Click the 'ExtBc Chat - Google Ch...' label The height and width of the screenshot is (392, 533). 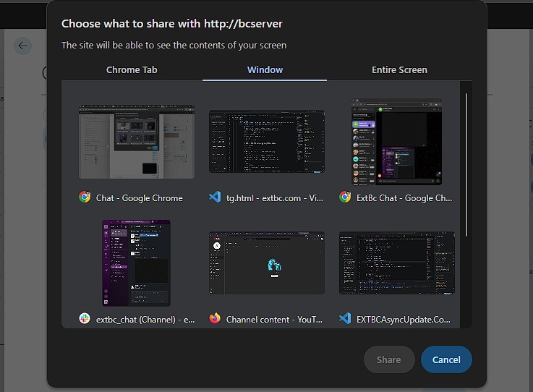(404, 198)
